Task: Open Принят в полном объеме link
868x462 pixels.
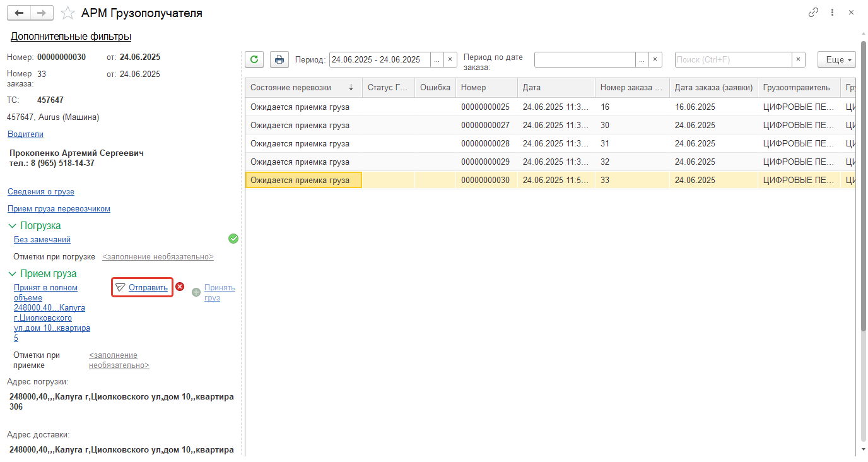Action: pyautogui.click(x=52, y=312)
